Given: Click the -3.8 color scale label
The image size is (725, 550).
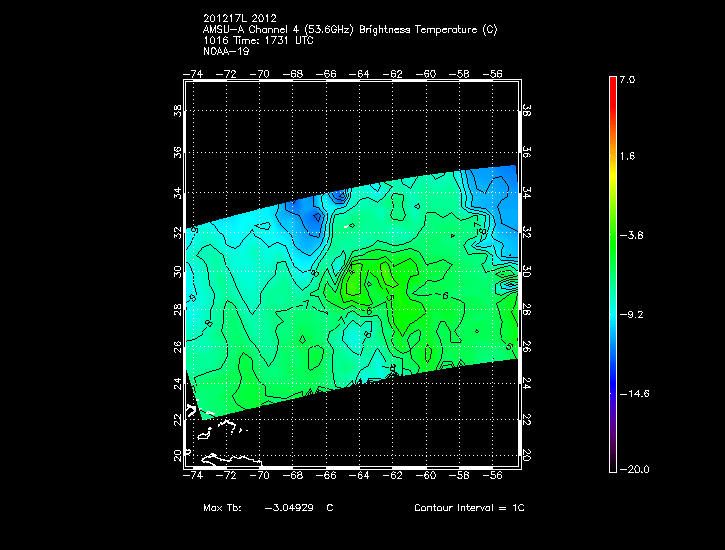Looking at the screenshot, I should (629, 235).
